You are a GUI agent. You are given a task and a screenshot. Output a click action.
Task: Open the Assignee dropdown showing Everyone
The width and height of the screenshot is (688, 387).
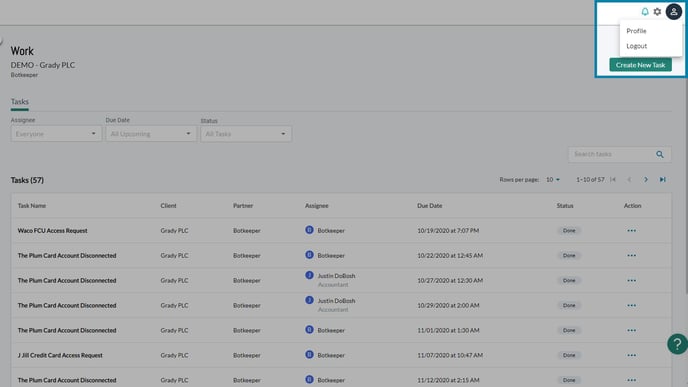(x=56, y=134)
